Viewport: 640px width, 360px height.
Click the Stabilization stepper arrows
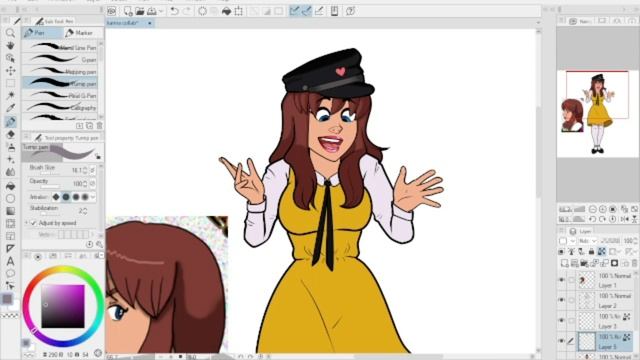tap(85, 211)
